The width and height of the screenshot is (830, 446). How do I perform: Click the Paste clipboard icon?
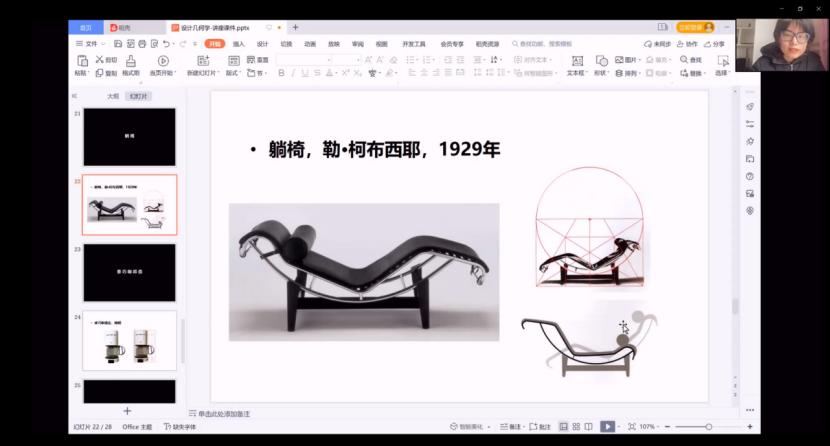82,60
